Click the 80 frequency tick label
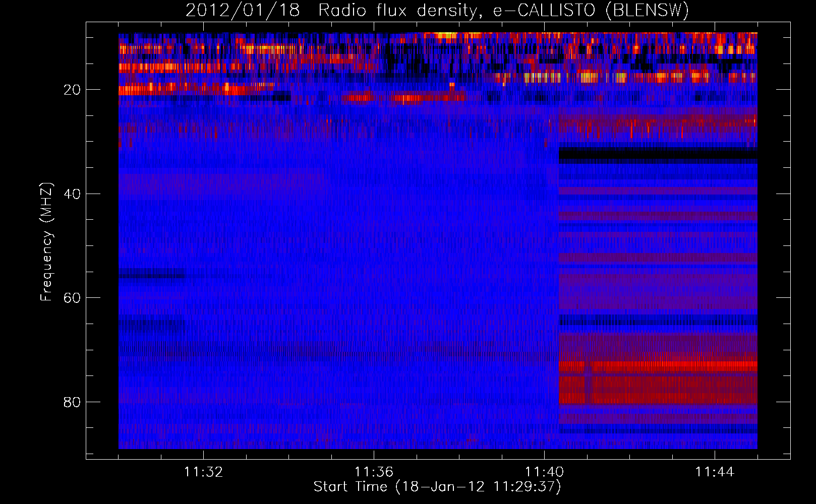 (x=72, y=402)
